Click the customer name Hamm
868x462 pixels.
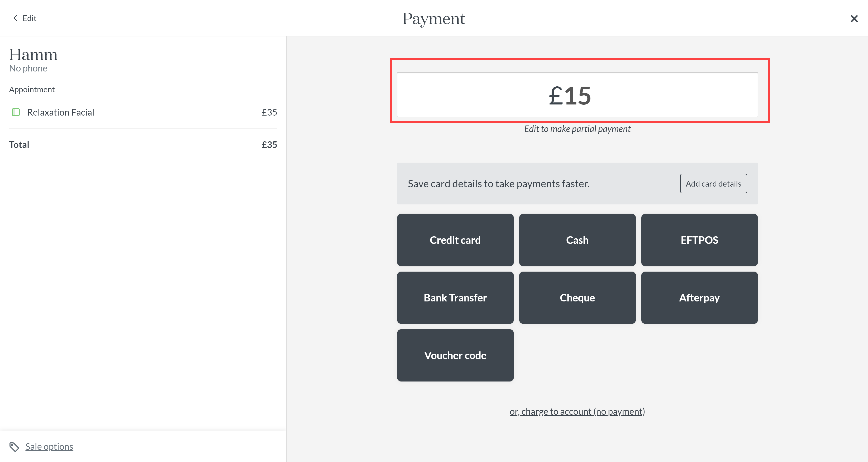pyautogui.click(x=33, y=54)
